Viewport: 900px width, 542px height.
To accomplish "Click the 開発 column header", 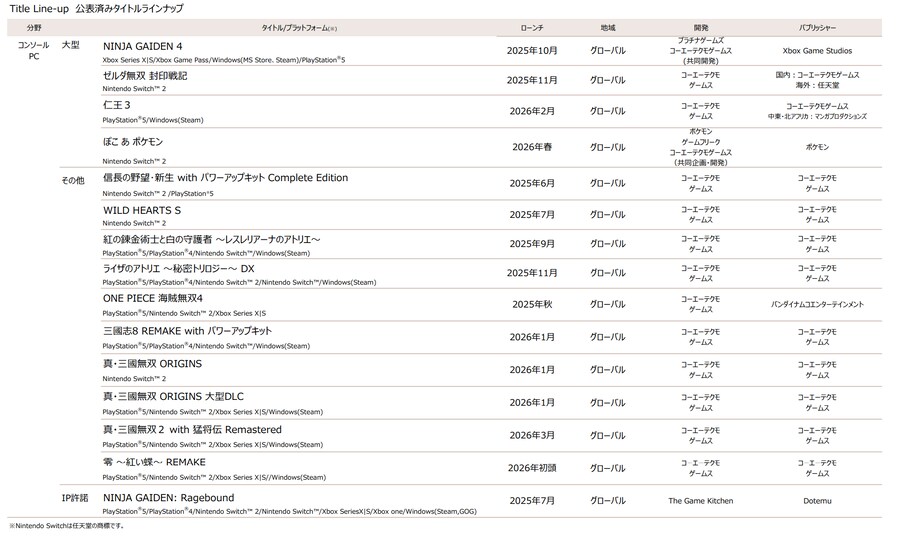I will [x=700, y=28].
